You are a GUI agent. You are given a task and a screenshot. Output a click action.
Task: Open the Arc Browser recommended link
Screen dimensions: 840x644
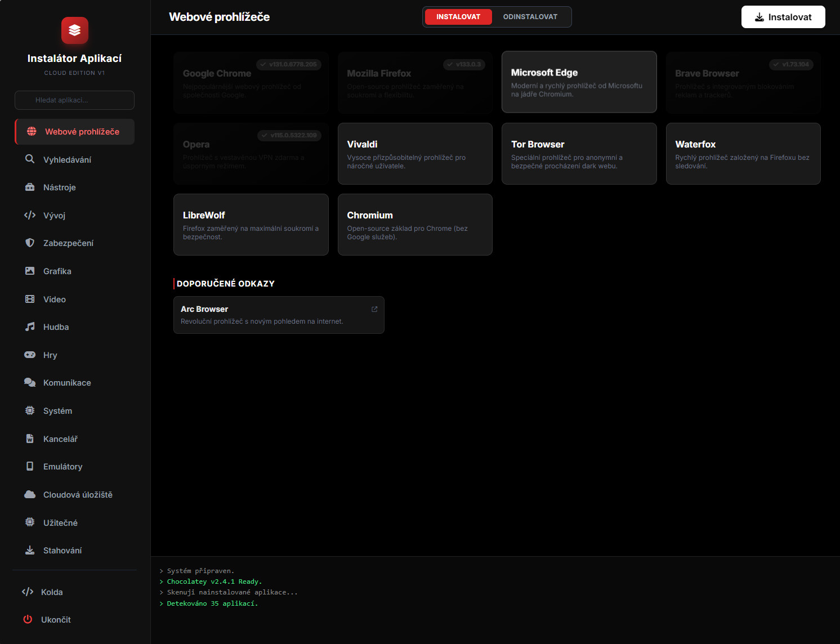pos(279,315)
